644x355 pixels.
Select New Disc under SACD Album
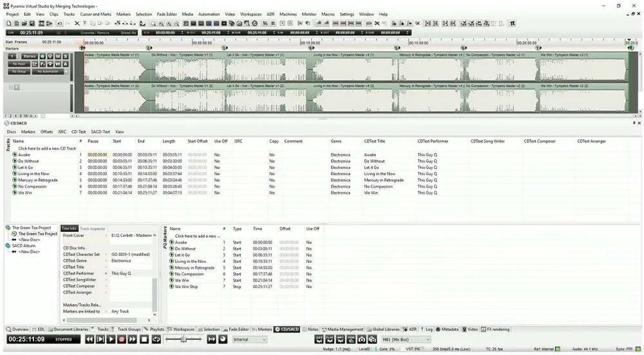tap(29, 252)
